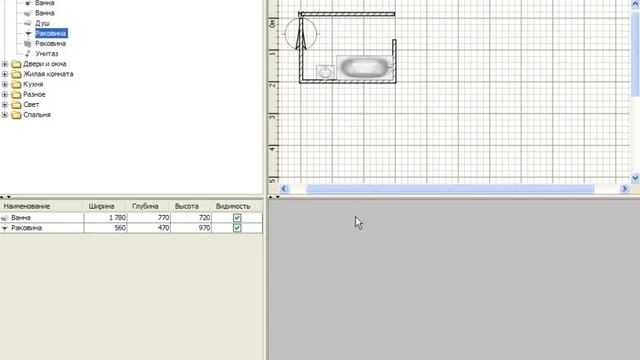Sort furniture list by Высота column

(x=191, y=206)
